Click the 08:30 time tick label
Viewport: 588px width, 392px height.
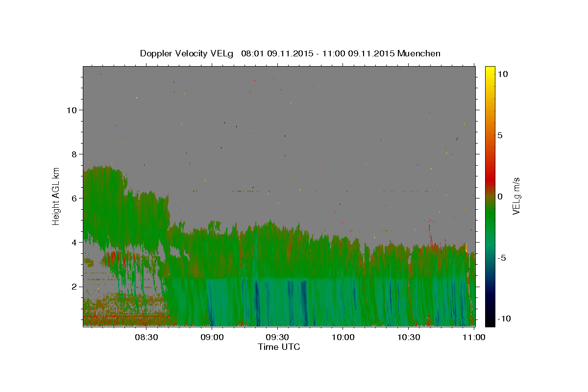[x=147, y=337]
